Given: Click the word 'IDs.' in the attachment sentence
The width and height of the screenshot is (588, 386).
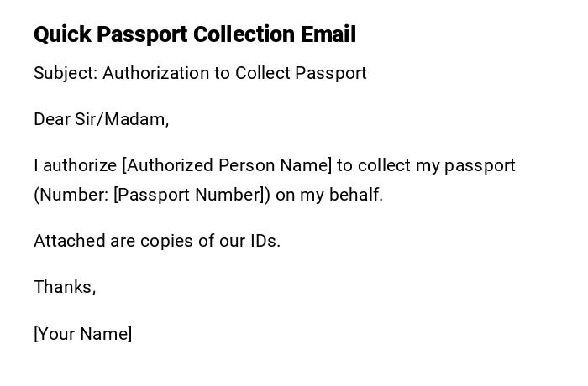Looking at the screenshot, I should pyautogui.click(x=265, y=241).
